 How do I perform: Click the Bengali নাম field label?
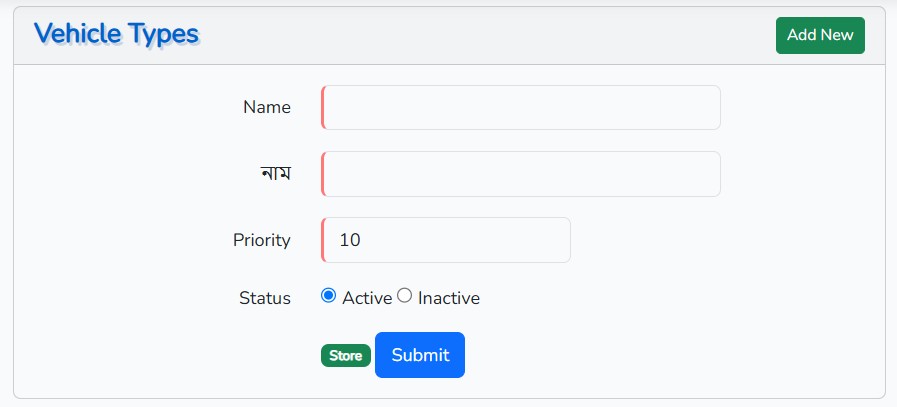point(274,174)
